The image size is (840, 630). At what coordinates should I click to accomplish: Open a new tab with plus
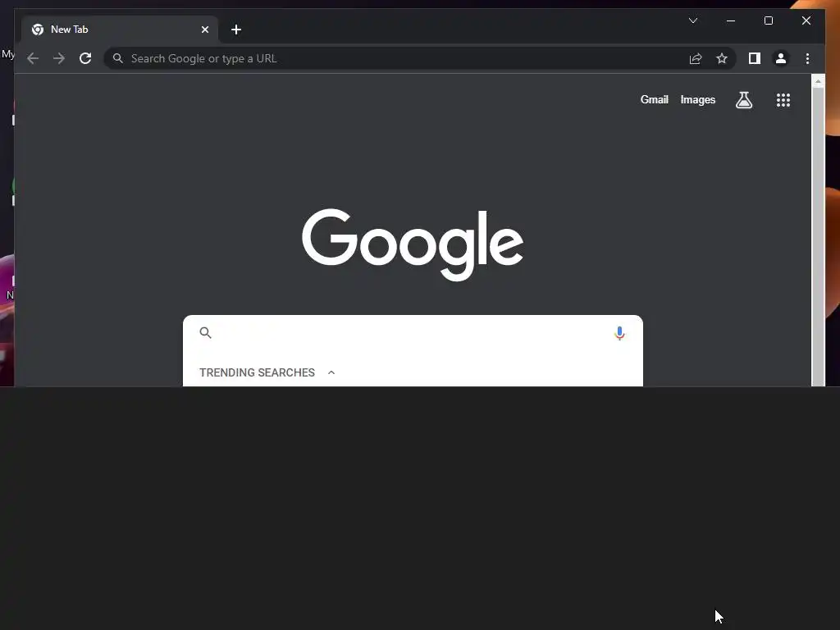[x=235, y=30]
